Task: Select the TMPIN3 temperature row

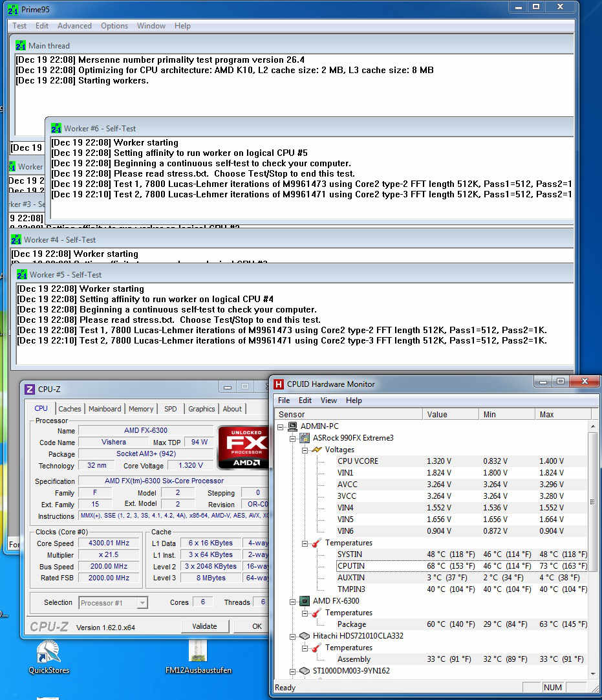Action: pyautogui.click(x=462, y=589)
